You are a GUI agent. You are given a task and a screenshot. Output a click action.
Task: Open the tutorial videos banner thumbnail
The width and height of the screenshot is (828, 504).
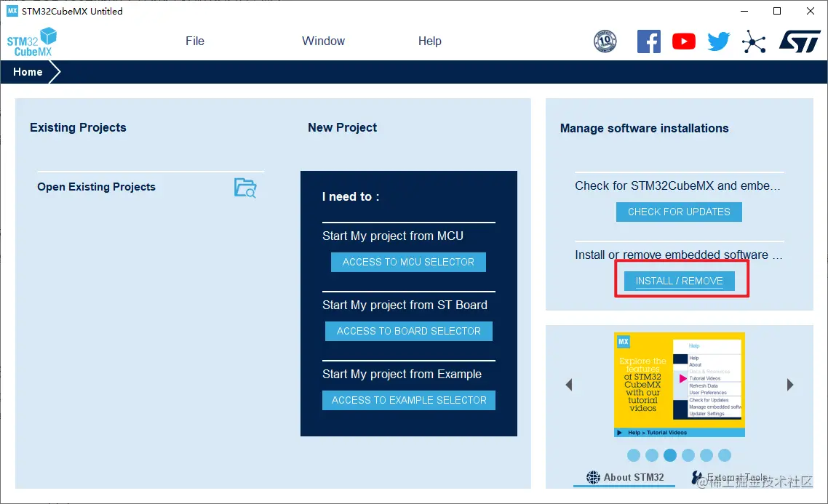pos(680,385)
